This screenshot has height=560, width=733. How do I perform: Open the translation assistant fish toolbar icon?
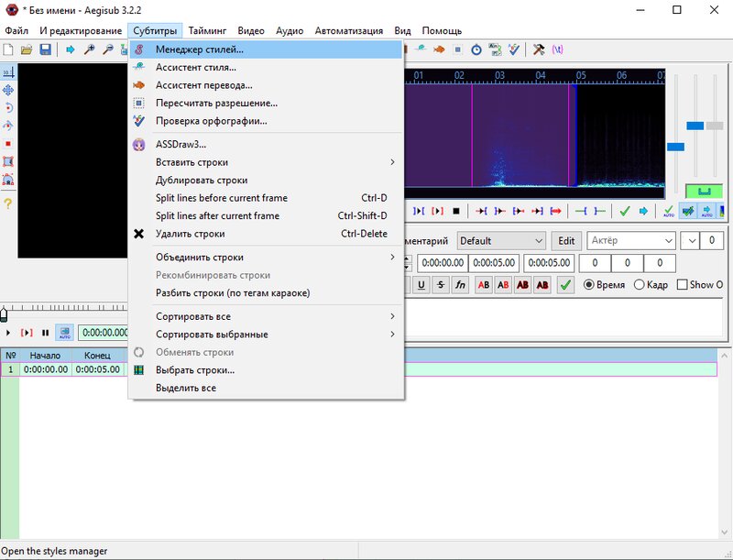(439, 49)
